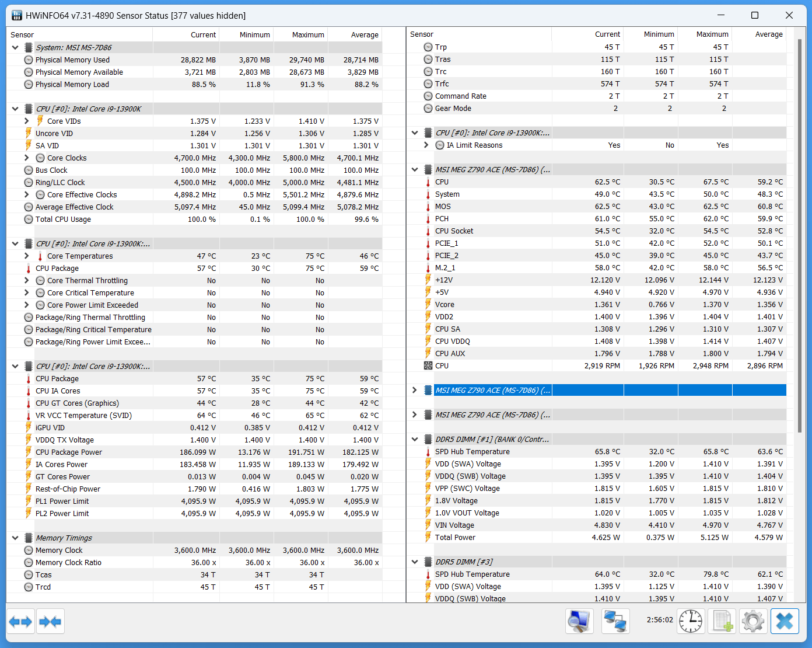The width and height of the screenshot is (812, 648).
Task: Click the chip icon beside Memory Timings
Action: click(29, 538)
